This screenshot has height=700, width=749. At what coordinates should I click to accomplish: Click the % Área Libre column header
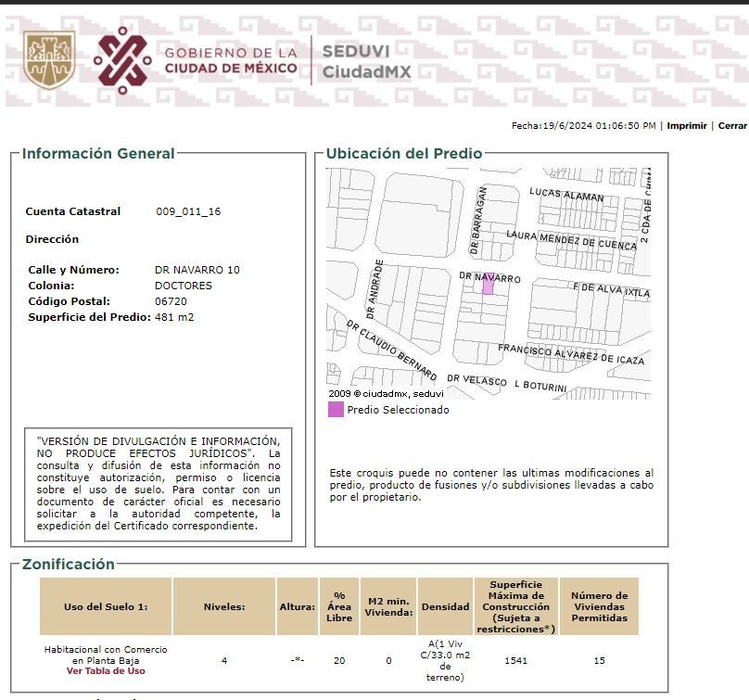(x=339, y=606)
